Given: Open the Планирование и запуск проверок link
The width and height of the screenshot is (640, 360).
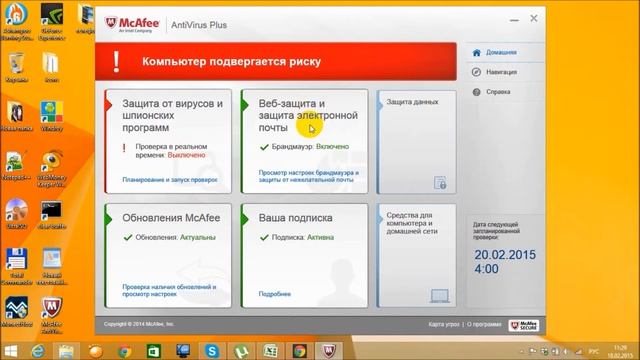Looking at the screenshot, I should [170, 180].
